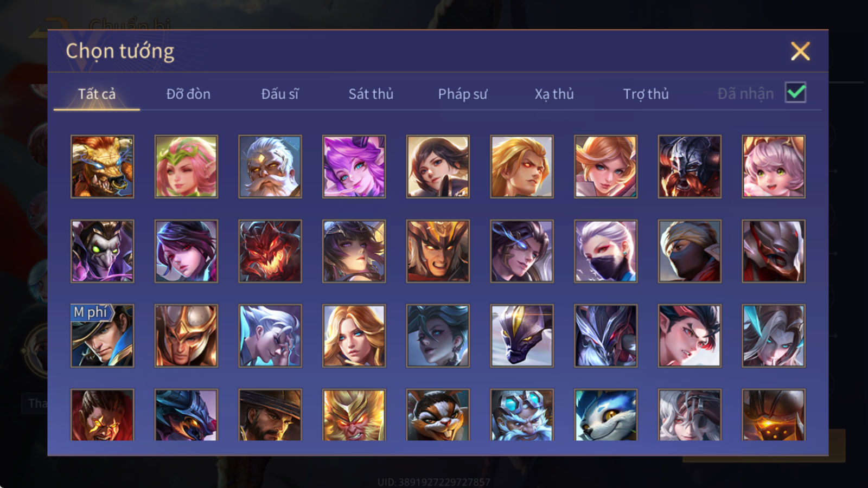Toggle the Đã nhận checkbox
This screenshot has width=868, height=488.
point(795,93)
